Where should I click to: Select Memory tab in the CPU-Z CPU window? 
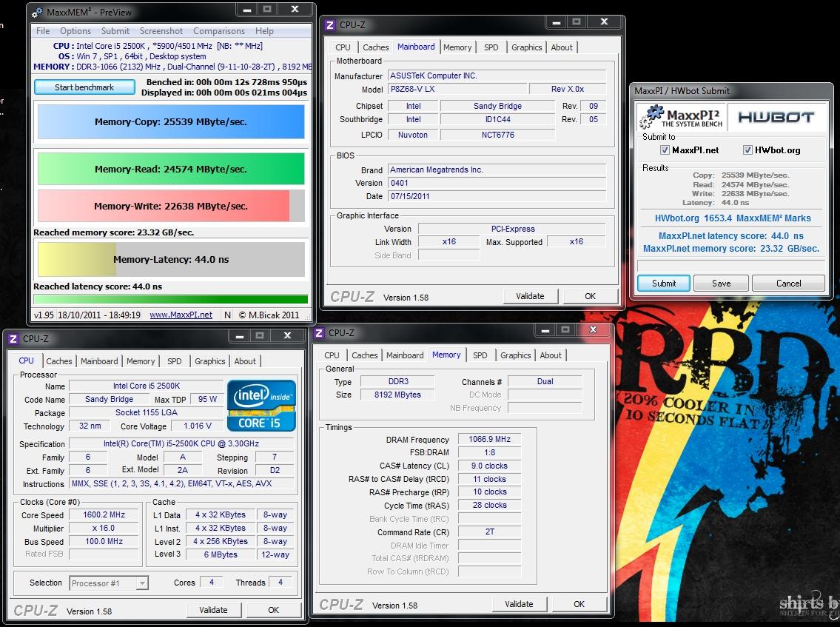coord(141,361)
